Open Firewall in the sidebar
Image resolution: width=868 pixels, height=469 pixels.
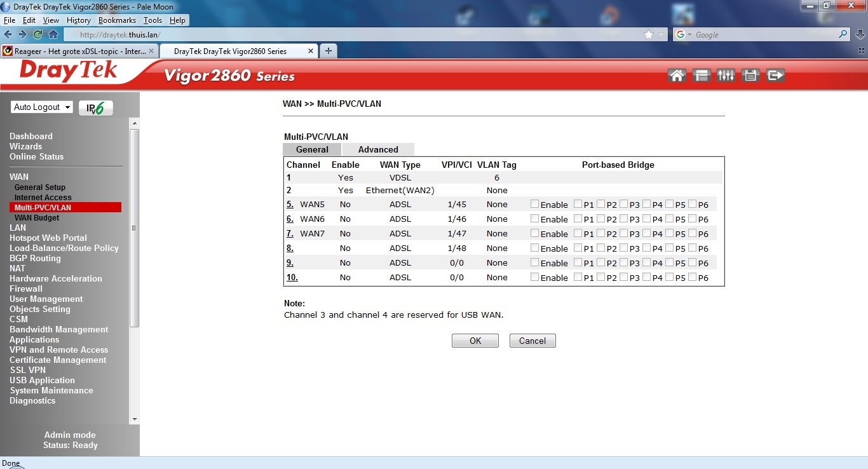(26, 289)
